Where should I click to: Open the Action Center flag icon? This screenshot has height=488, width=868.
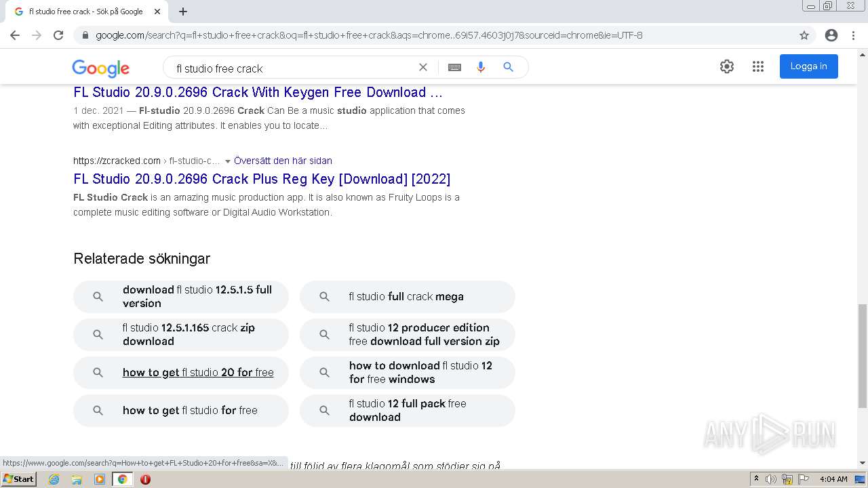(x=804, y=479)
